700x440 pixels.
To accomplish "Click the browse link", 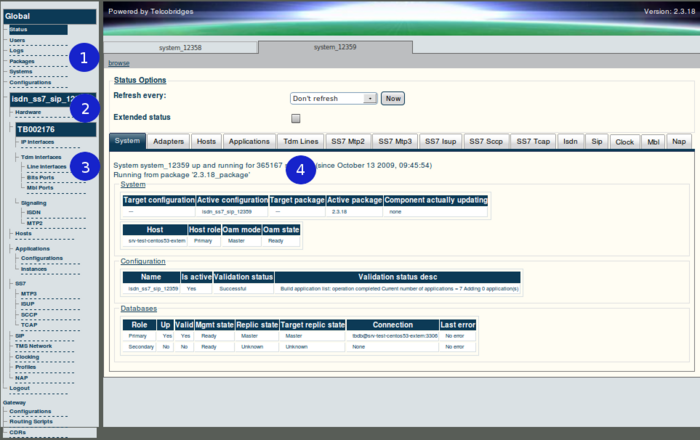I will point(119,63).
